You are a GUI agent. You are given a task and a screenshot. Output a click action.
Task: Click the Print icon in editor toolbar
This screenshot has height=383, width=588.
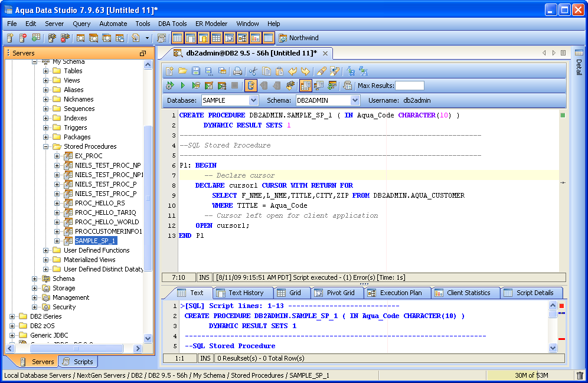point(237,71)
